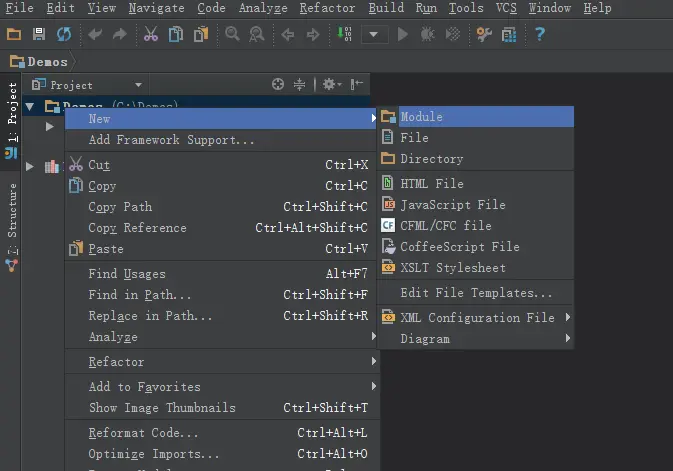Select Copy Path entry

221,207
